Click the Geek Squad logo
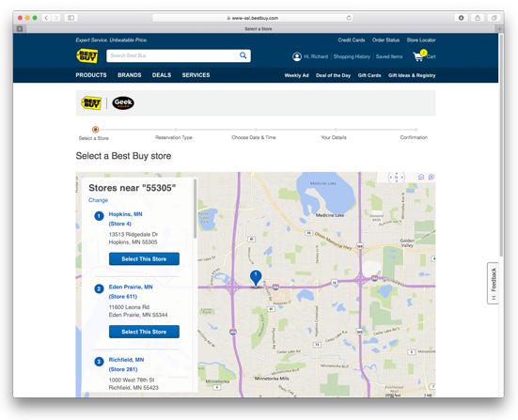The height and width of the screenshot is (420, 518). [123, 103]
